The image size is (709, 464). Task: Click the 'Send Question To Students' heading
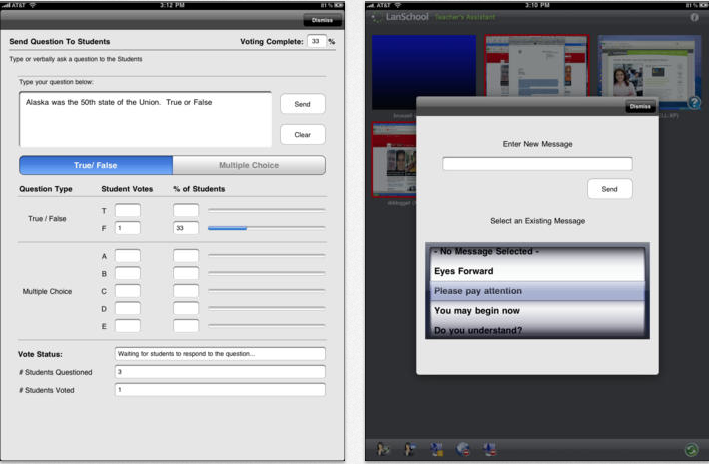[x=60, y=42]
